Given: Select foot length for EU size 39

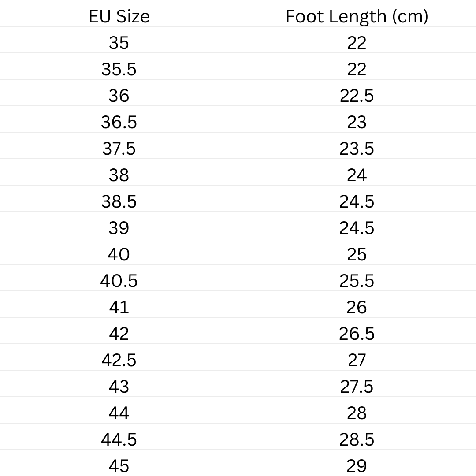Looking at the screenshot, I should tap(357, 228).
